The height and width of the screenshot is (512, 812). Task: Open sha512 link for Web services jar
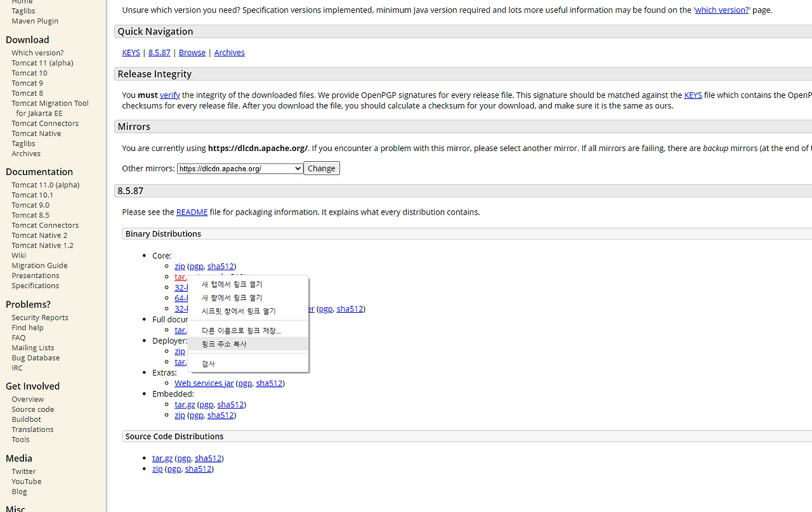click(270, 383)
